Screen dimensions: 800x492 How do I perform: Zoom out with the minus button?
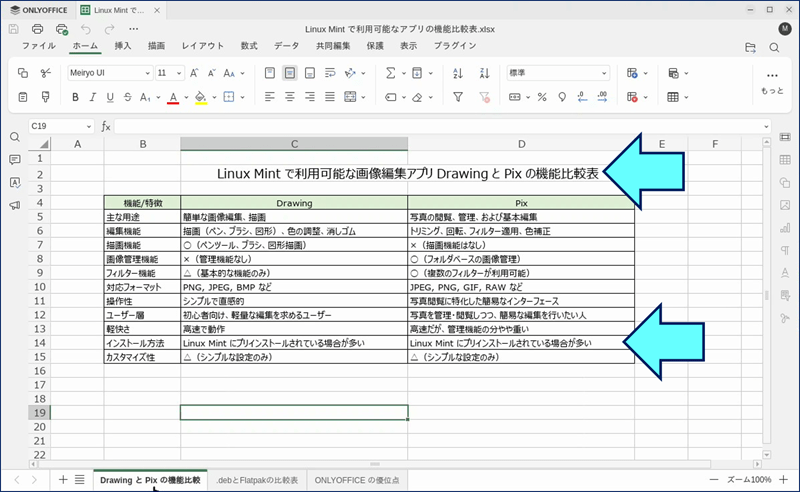714,480
